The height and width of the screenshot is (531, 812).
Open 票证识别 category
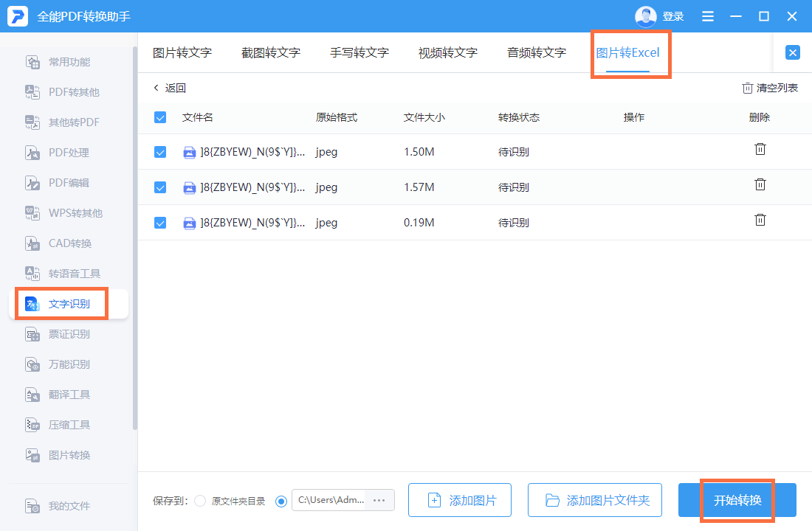(58, 334)
